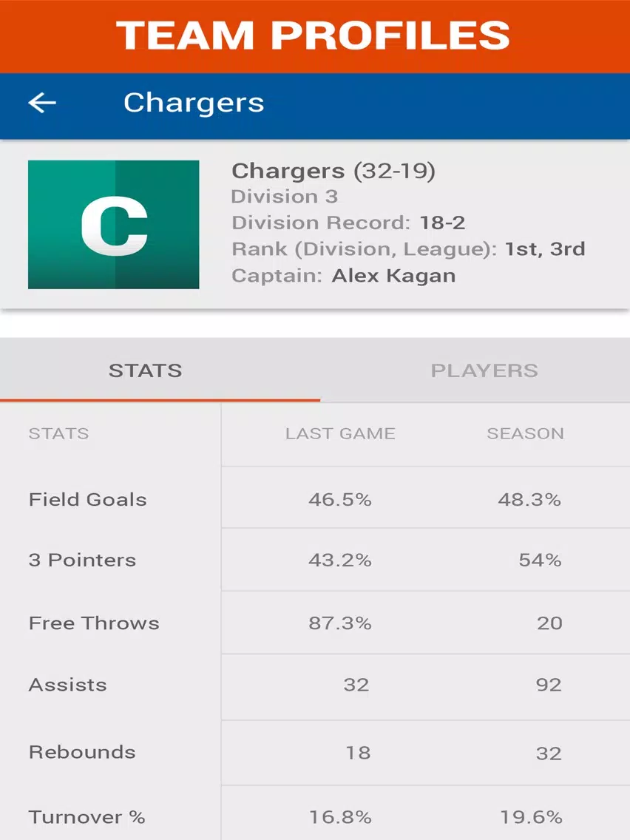Tap the Division 3 text
The image size is (630, 840).
pos(285,197)
